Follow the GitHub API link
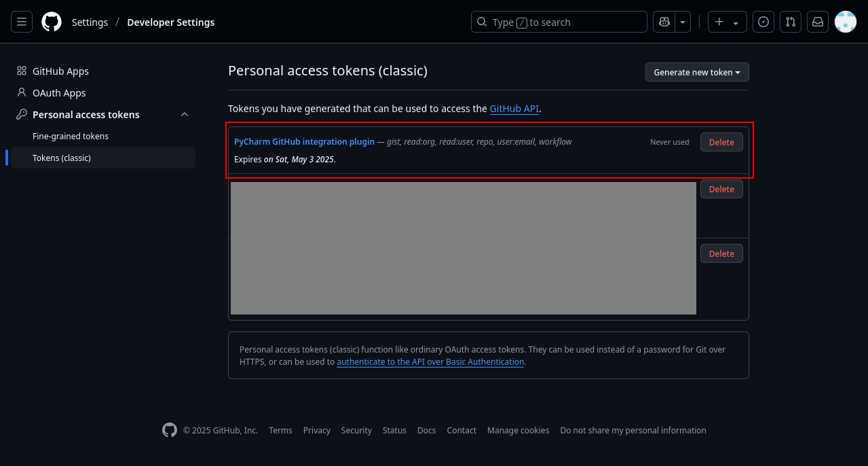 514,109
